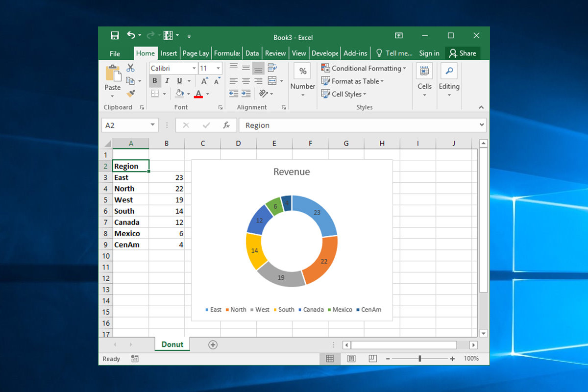The image size is (588, 392).
Task: Click the Undo icon
Action: [131, 35]
